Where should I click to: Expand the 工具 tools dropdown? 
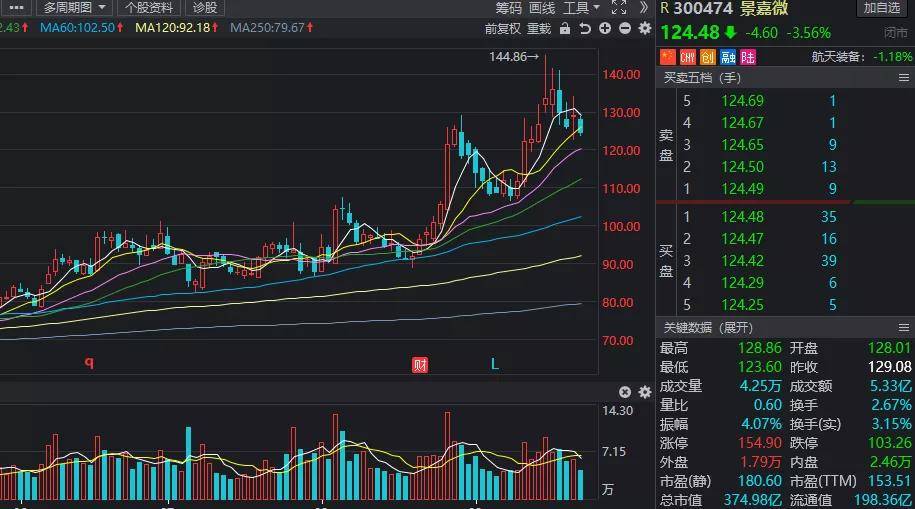(x=582, y=8)
